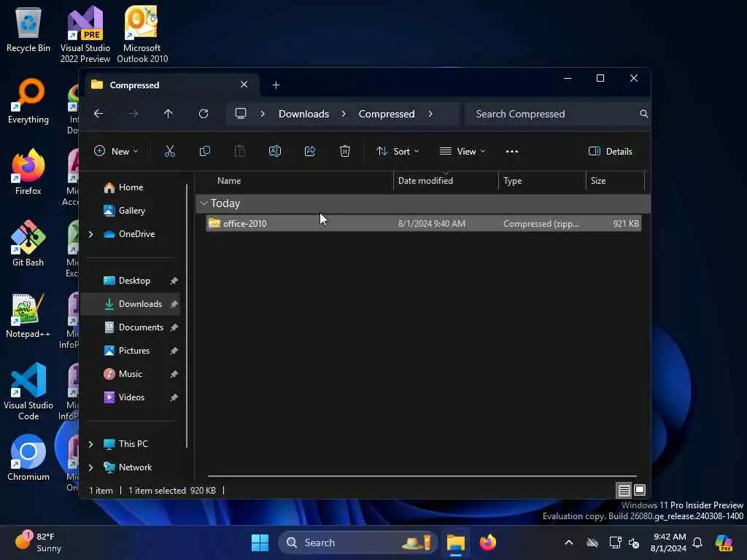Go back with the left arrow
Image resolution: width=747 pixels, height=560 pixels.
coord(98,114)
